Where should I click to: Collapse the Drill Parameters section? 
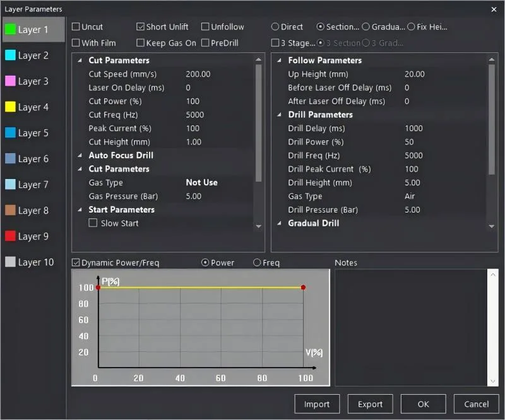(x=280, y=115)
